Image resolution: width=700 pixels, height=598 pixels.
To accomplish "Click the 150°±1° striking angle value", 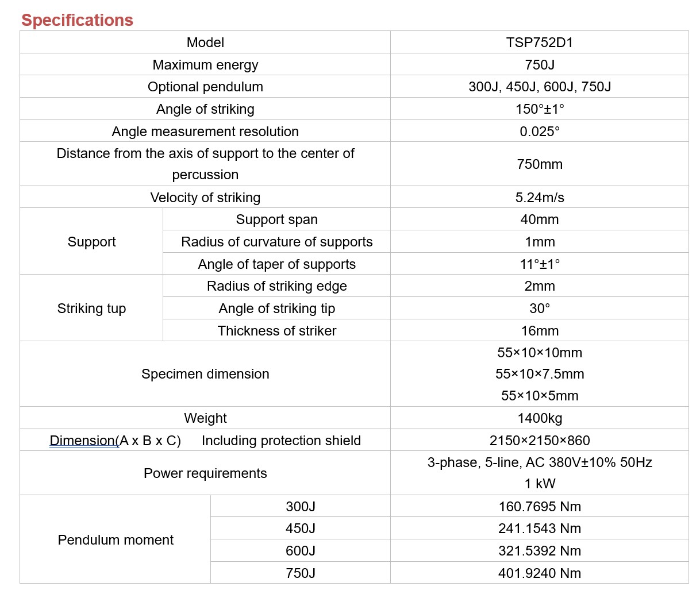I will tap(539, 109).
